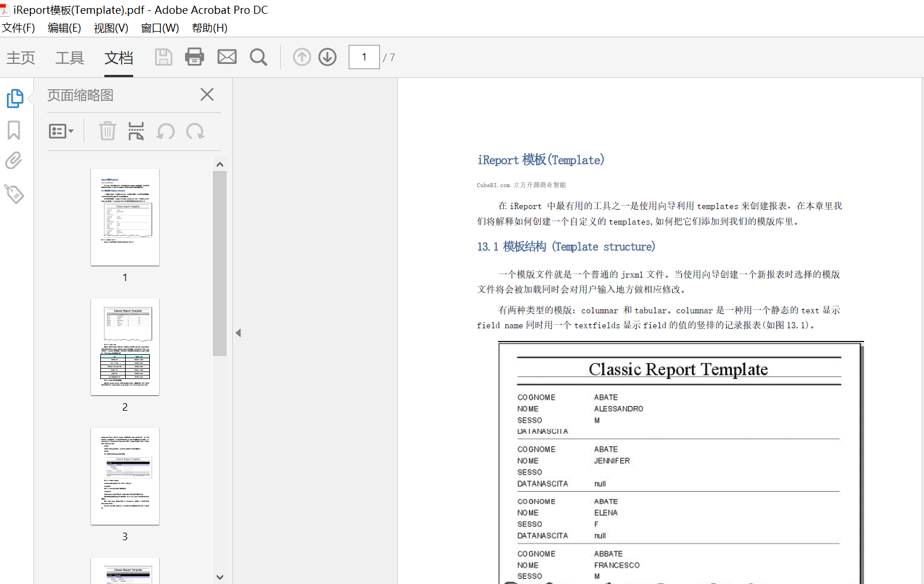
Task: Collapse the navigation pane arrow
Action: (238, 333)
